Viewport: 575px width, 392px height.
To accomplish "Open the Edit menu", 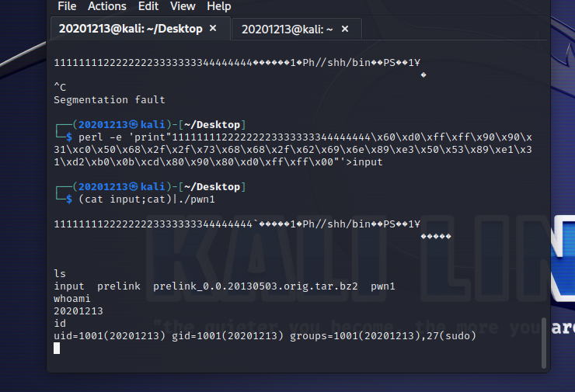I will (148, 6).
